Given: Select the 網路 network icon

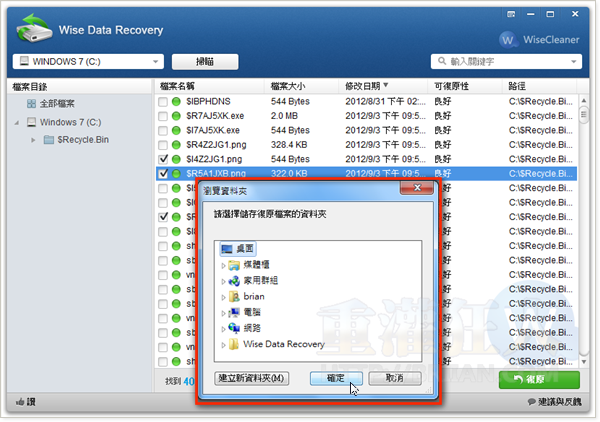Looking at the screenshot, I should point(233,328).
